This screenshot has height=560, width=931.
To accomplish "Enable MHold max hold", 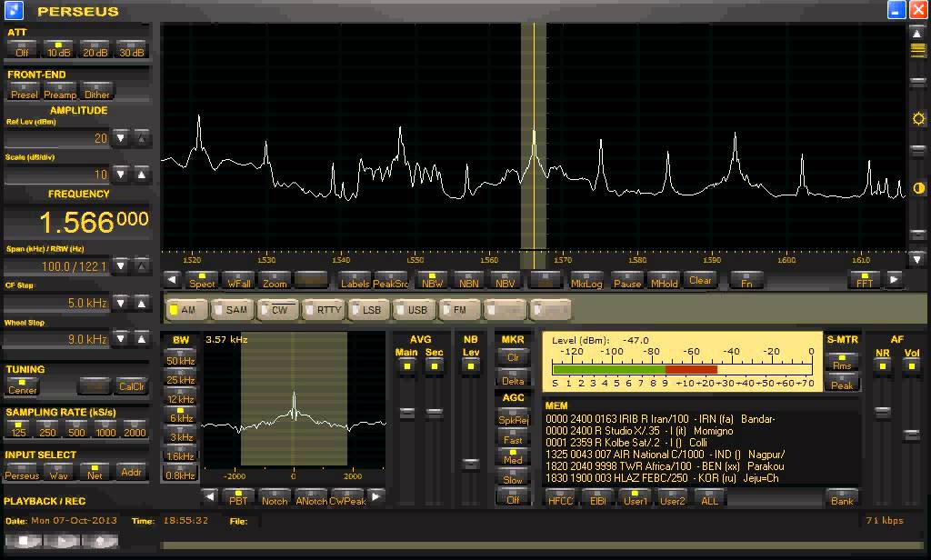I will [x=664, y=280].
